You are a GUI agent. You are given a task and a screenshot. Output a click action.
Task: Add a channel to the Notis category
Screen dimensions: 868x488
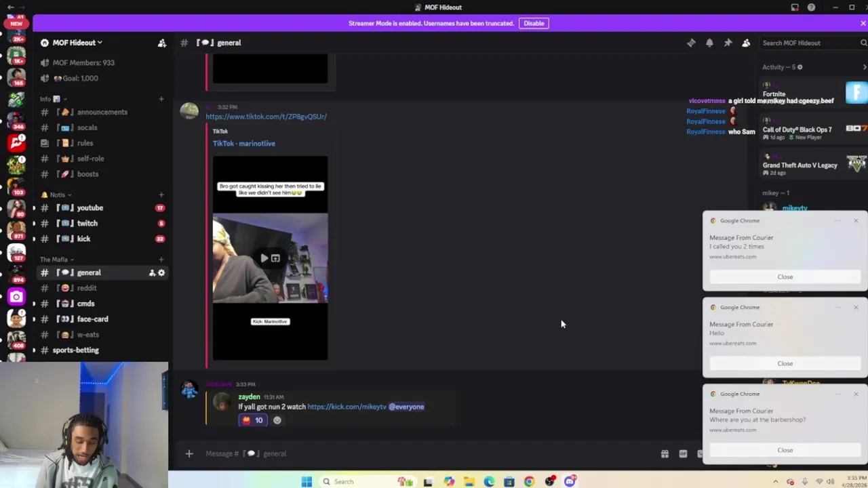pyautogui.click(x=161, y=195)
